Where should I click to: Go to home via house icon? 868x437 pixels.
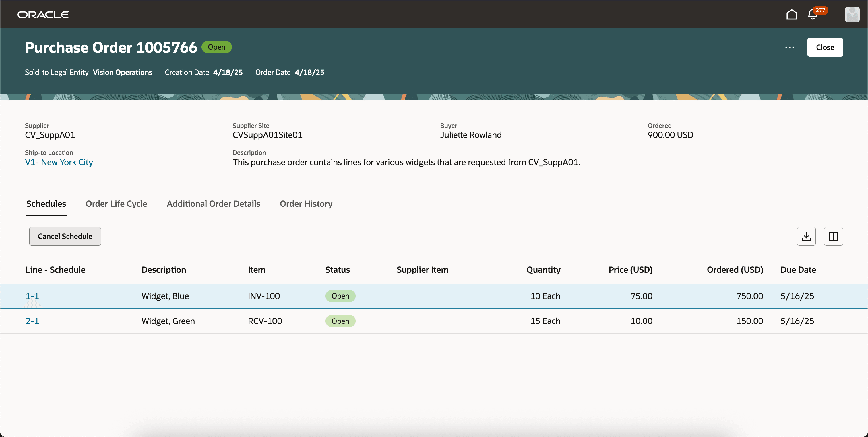click(792, 14)
